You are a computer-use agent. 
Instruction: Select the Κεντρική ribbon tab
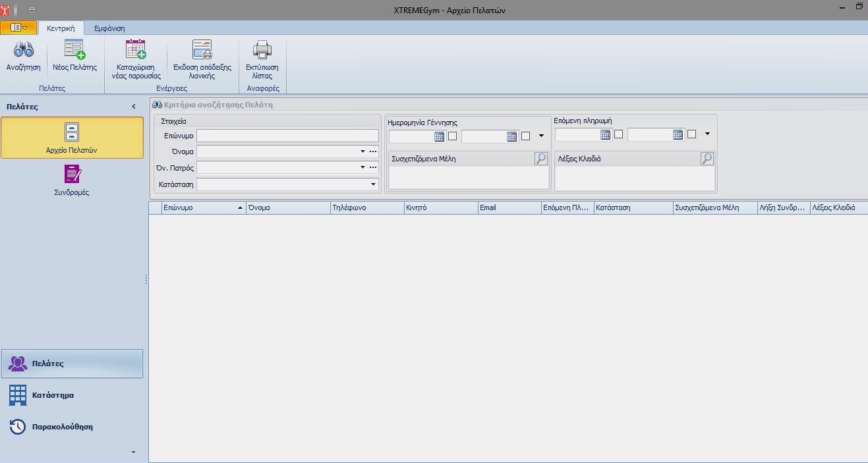pos(61,28)
